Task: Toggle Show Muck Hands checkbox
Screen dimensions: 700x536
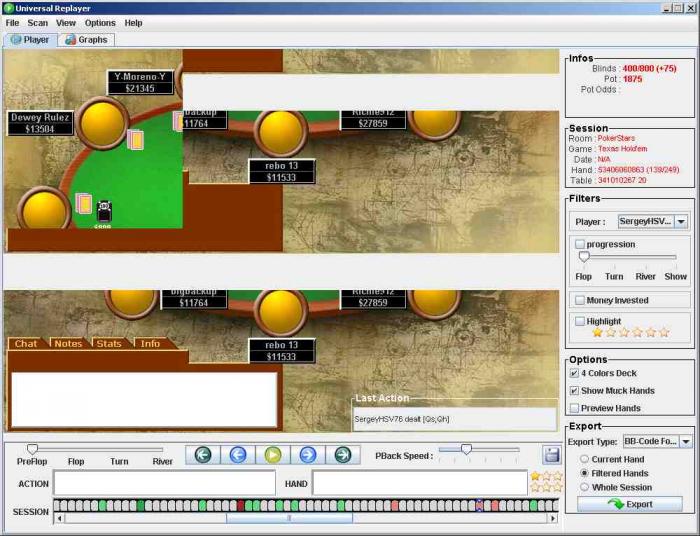Action: tap(575, 391)
